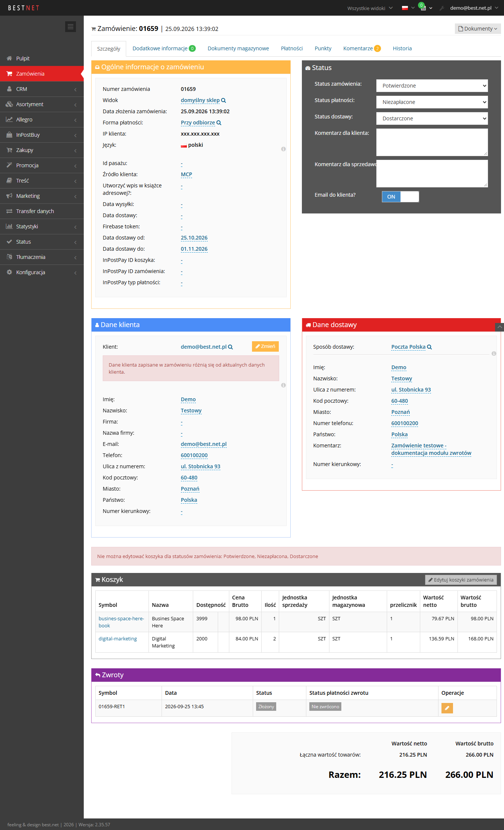Collapse the sidebar with the hamburger icon
The width and height of the screenshot is (504, 830).
[70, 27]
